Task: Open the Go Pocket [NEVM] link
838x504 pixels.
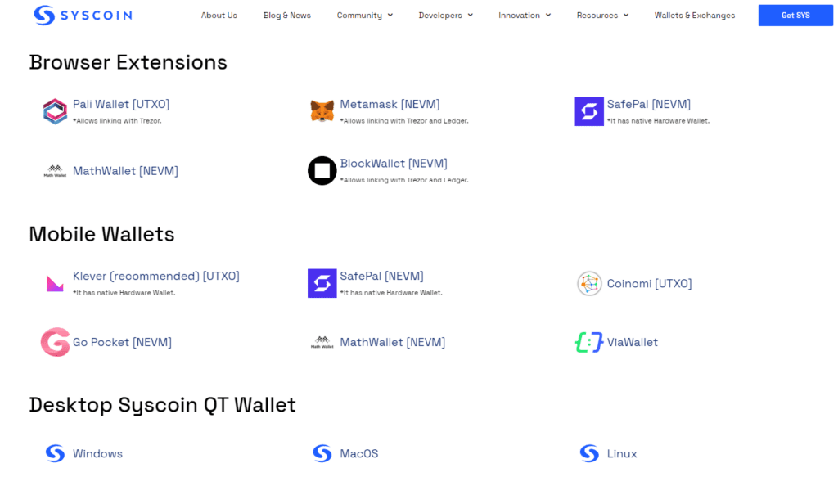Action: coord(123,342)
